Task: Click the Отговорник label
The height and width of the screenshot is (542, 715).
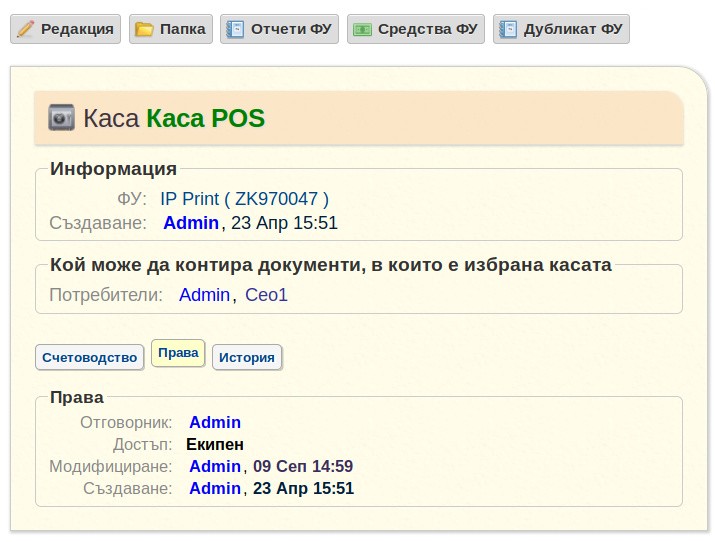Action: click(126, 423)
